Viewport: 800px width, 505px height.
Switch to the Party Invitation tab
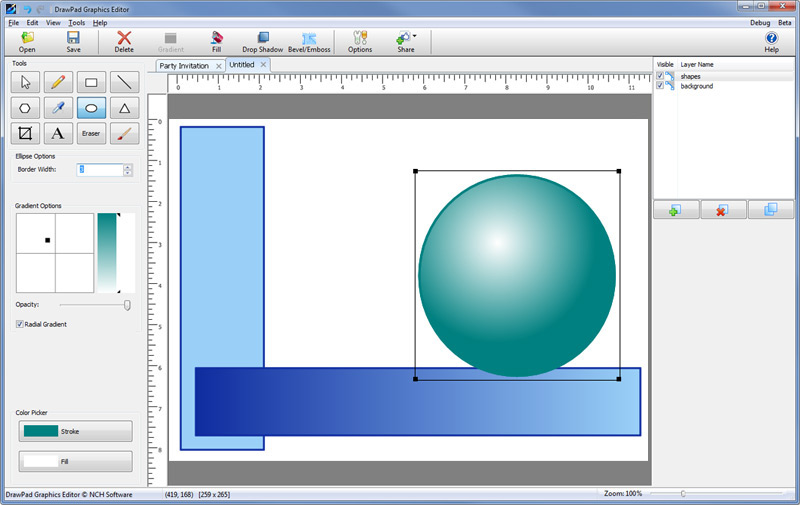(x=184, y=65)
